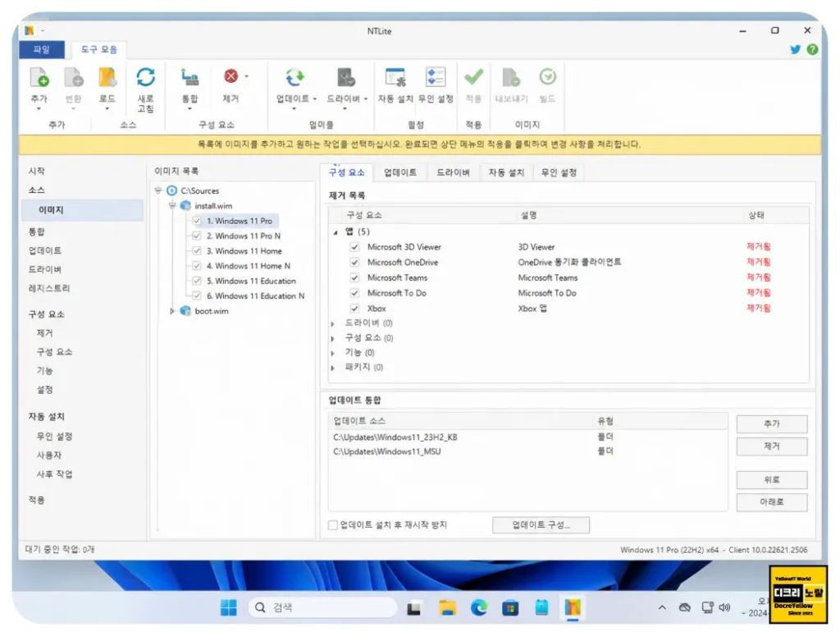
Task: Click the volume icon in system tray
Action: (724, 607)
